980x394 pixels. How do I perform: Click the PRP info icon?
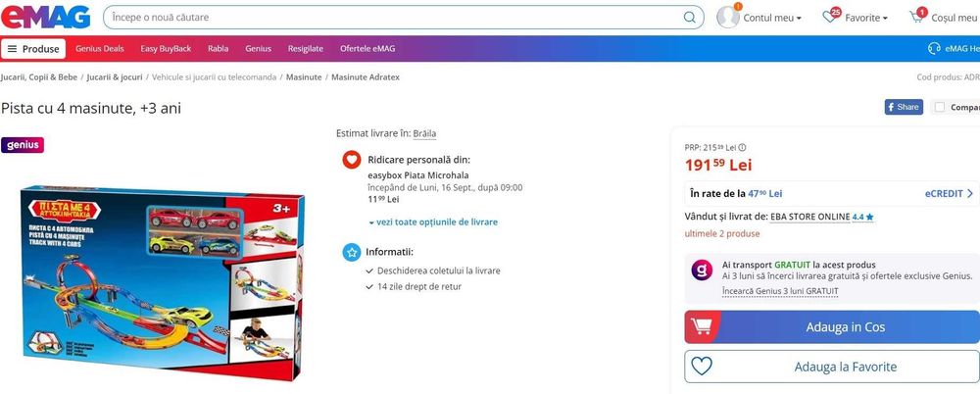(742, 148)
